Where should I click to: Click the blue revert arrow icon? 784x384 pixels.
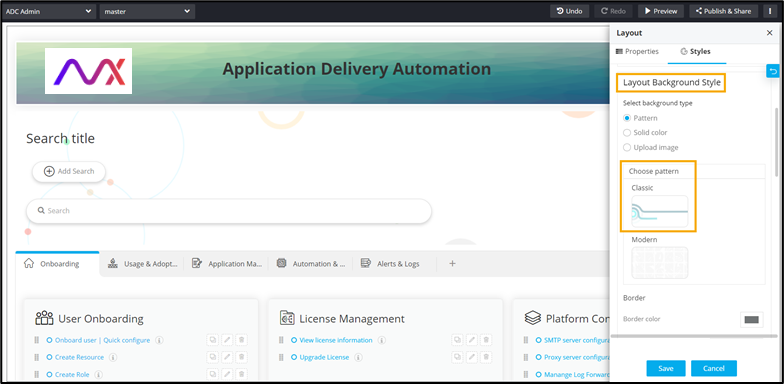[x=773, y=71]
